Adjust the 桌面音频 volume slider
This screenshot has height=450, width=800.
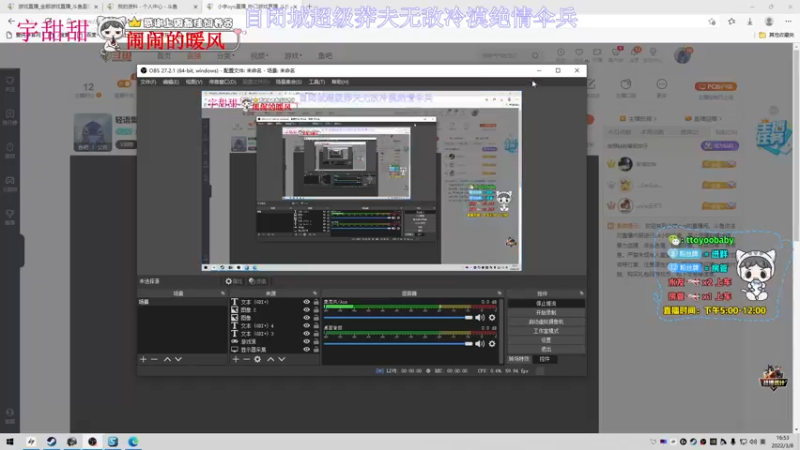[398, 344]
